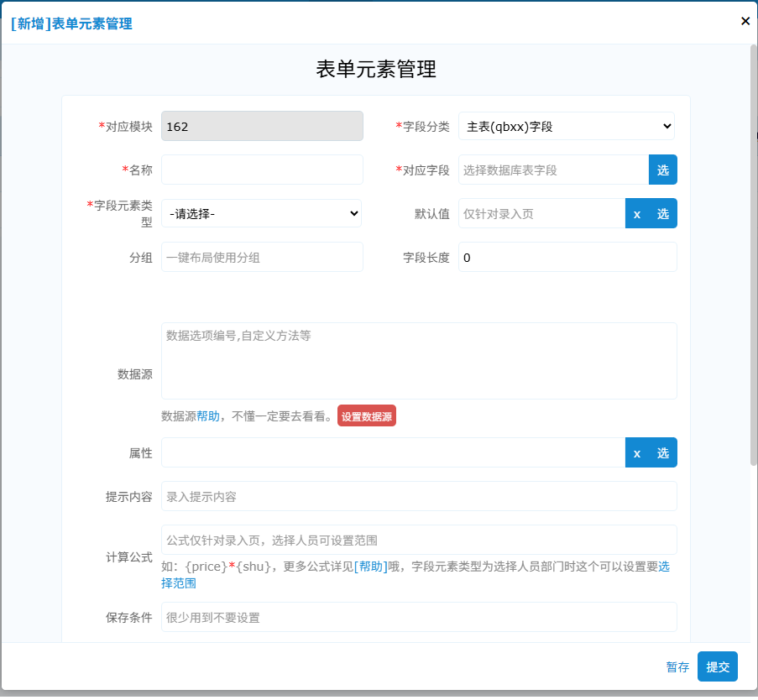758x700 pixels.
Task: Focus the 数据源 text area
Action: (419, 361)
